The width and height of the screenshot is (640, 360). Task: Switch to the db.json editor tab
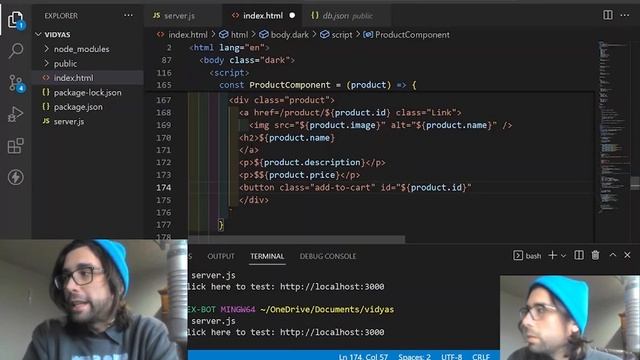click(x=347, y=16)
